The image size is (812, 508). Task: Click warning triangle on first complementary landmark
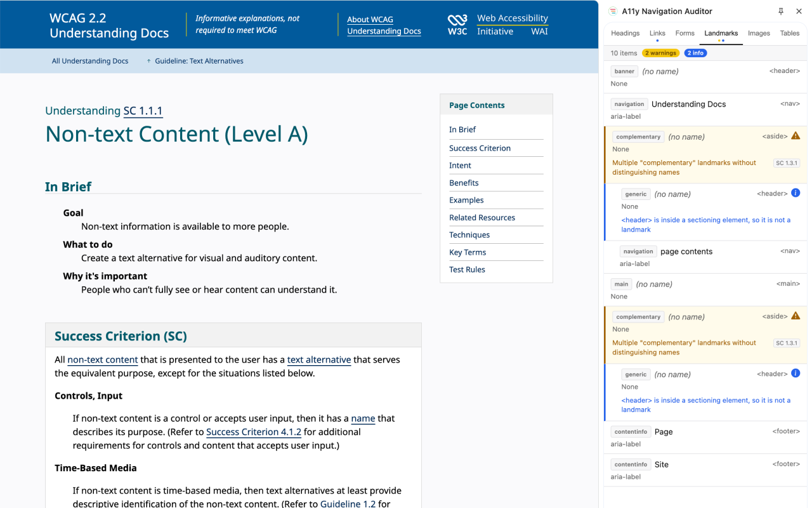(x=796, y=136)
